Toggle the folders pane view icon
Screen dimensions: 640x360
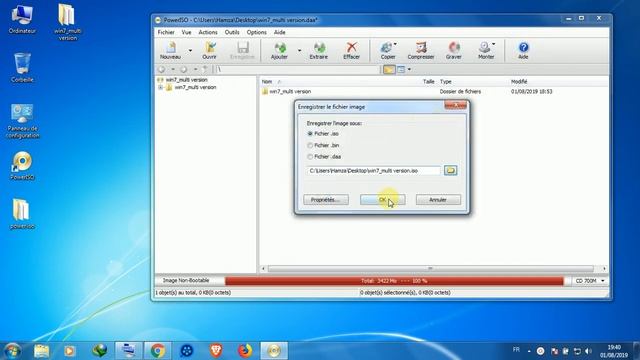pos(389,69)
